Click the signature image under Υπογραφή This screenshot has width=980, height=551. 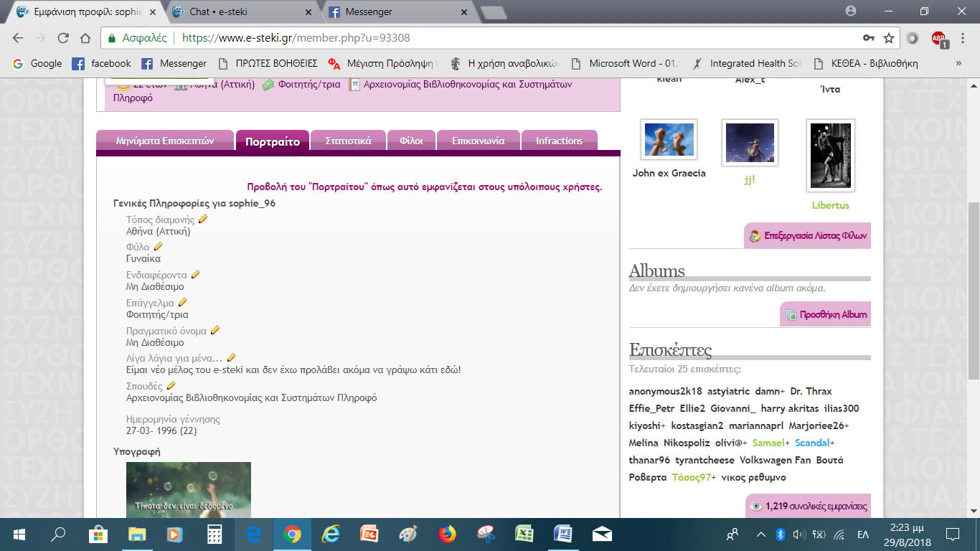[x=189, y=489]
